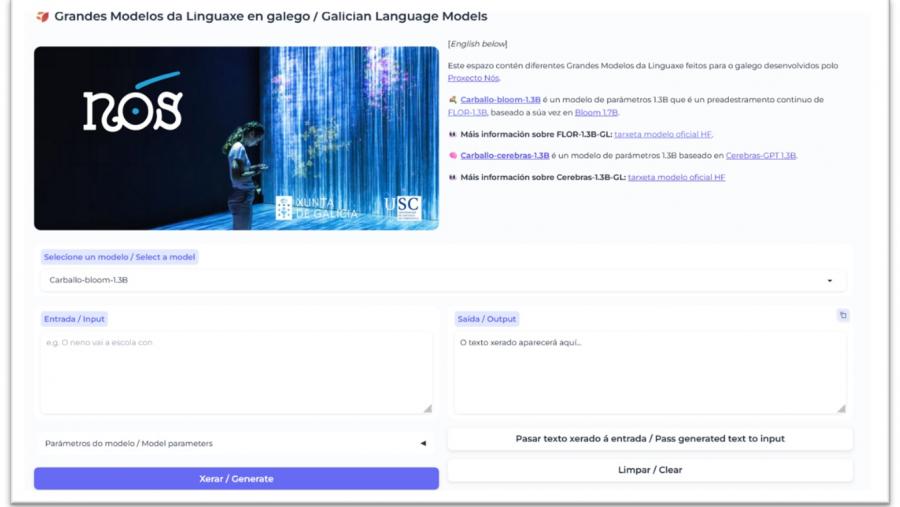Click the Saída / Output label

486,319
